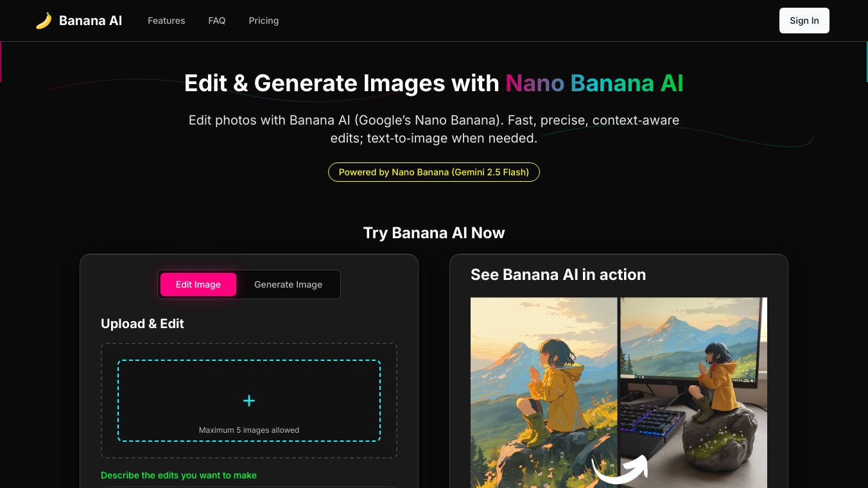
Task: Open the Features nav link
Action: click(x=166, y=21)
